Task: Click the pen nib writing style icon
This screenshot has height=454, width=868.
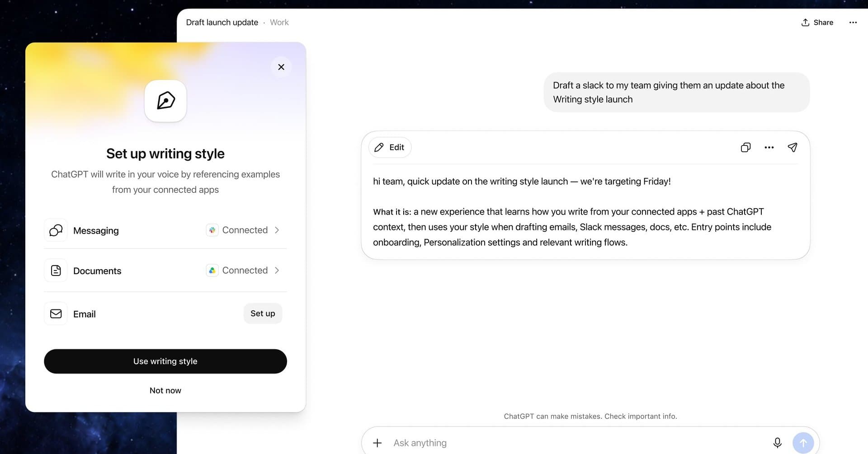Action: 165,101
